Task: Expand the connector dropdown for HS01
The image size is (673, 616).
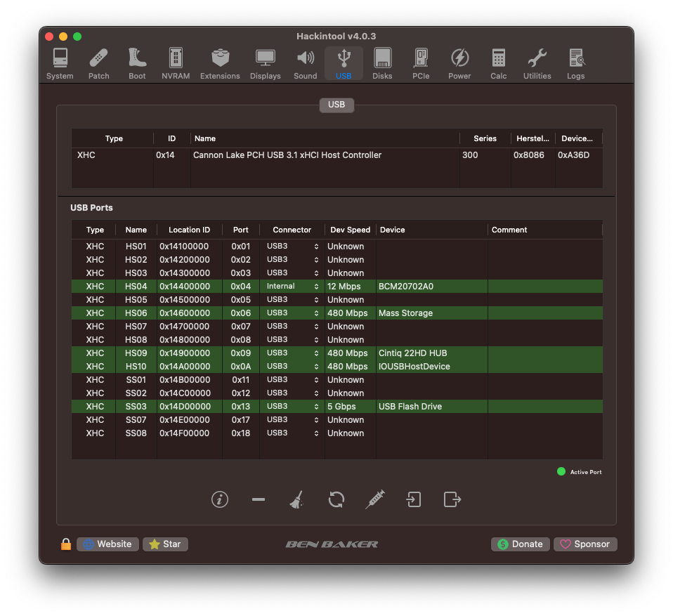Action: (x=292, y=247)
